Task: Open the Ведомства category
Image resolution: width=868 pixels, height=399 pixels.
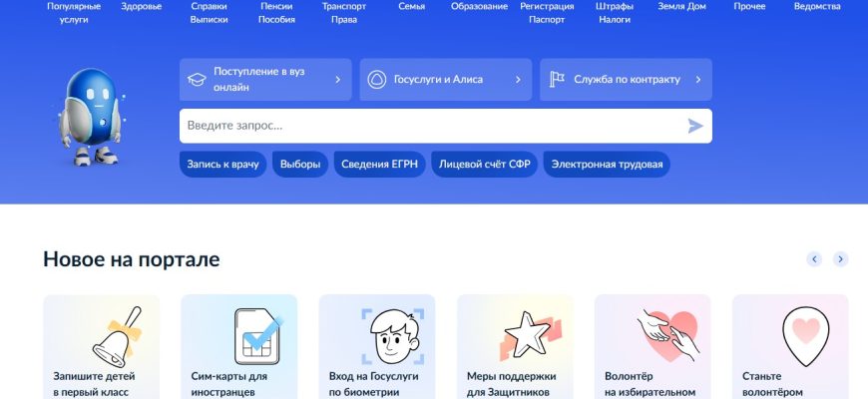Action: pyautogui.click(x=817, y=7)
